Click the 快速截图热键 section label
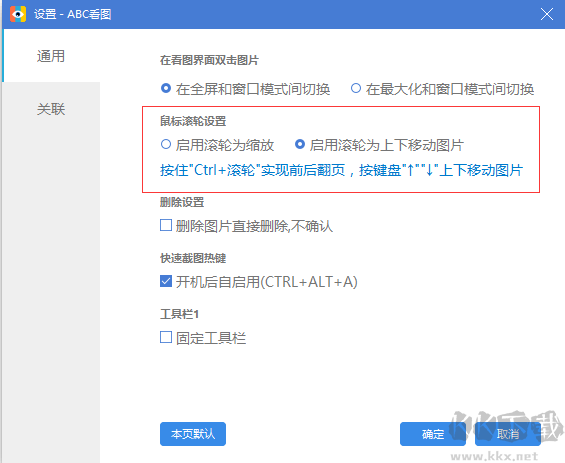565x463 pixels. (193, 258)
